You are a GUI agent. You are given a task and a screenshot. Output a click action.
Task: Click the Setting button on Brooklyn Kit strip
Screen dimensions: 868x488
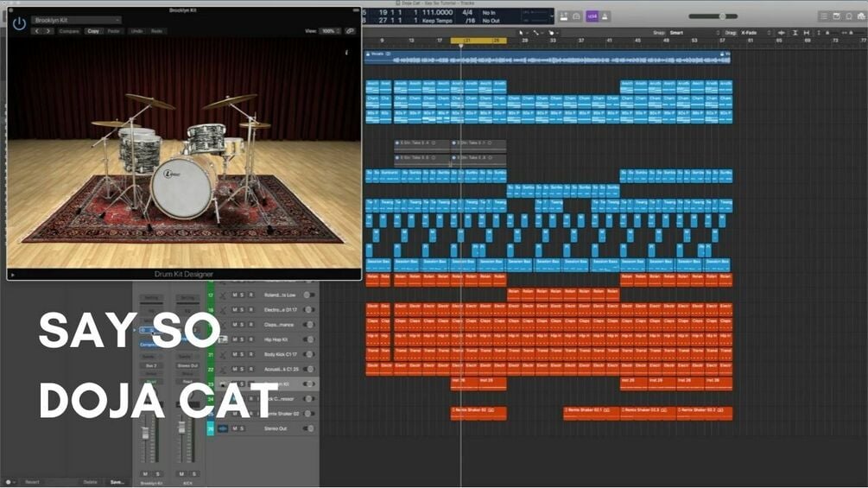pos(151,298)
